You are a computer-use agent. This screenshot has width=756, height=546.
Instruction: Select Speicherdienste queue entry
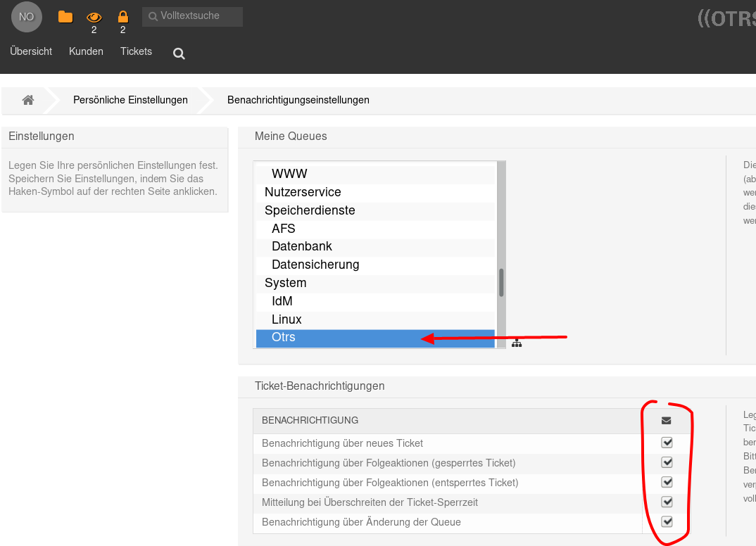310,210
